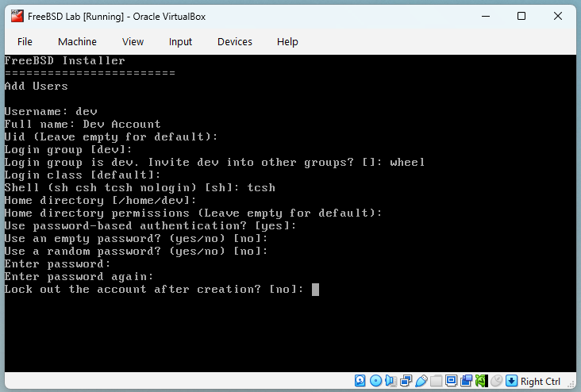Close the FreeBSD Lab VM window
The width and height of the screenshot is (581, 392).
558,16
